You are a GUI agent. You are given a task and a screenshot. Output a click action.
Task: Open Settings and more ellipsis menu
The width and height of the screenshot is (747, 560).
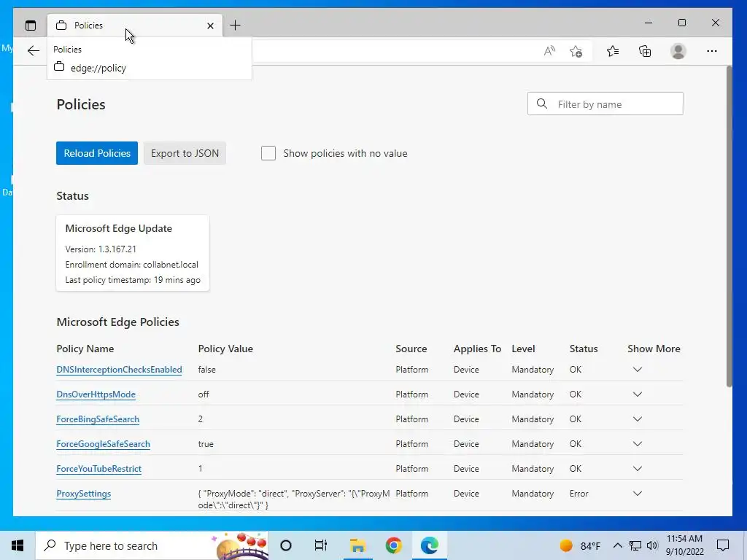pyautogui.click(x=712, y=51)
